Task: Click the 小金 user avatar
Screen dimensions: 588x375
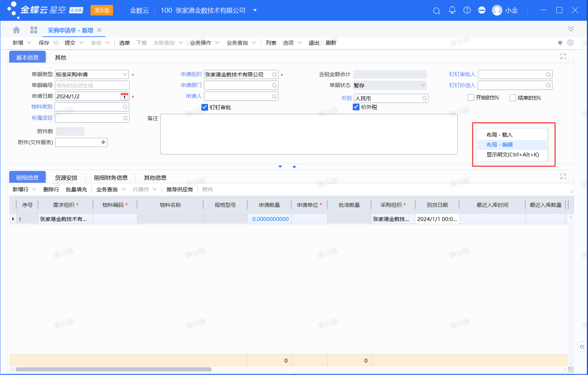Action: (x=497, y=10)
